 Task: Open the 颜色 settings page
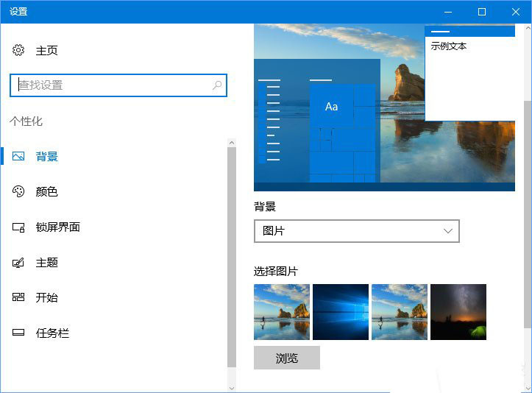pos(46,192)
